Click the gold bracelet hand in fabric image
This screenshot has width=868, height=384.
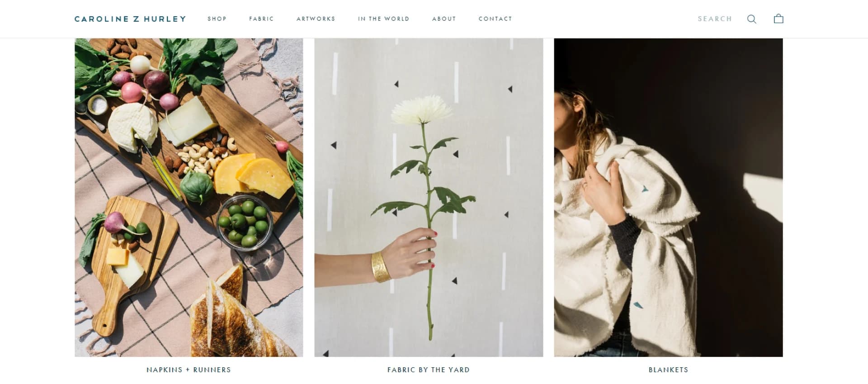coord(381,267)
